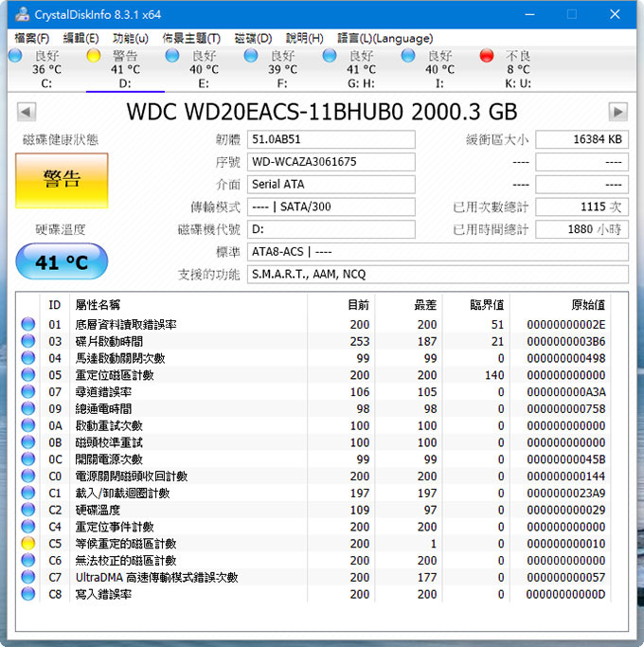The width and height of the screenshot is (644, 647).
Task: Open the 說明(H) menu
Action: tap(304, 39)
